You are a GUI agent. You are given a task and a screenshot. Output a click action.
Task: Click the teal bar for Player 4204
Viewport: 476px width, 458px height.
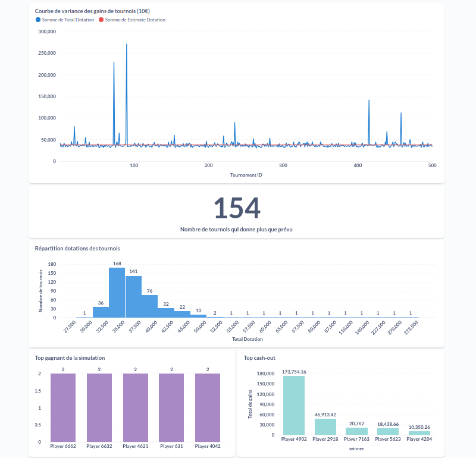point(419,433)
